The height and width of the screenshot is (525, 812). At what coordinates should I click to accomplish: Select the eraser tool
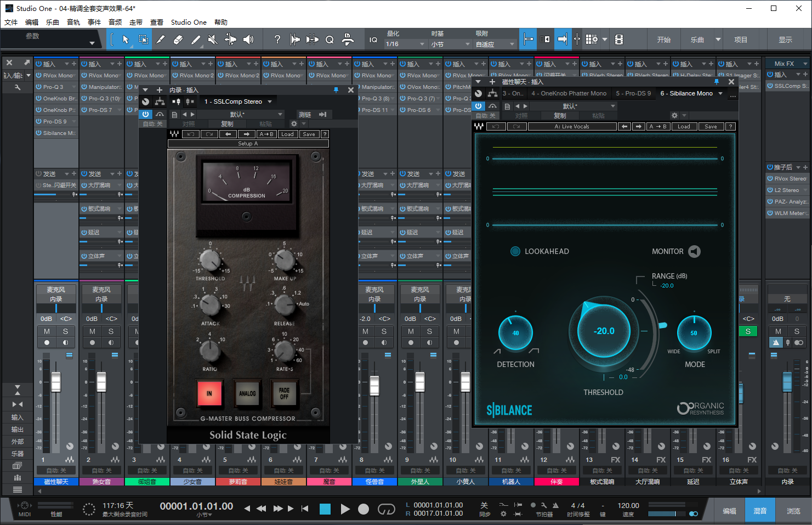tap(177, 39)
